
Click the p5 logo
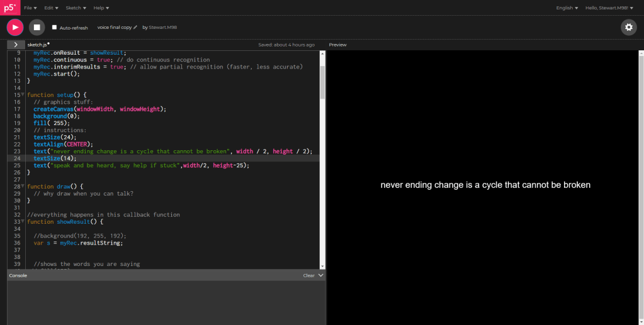[10, 8]
